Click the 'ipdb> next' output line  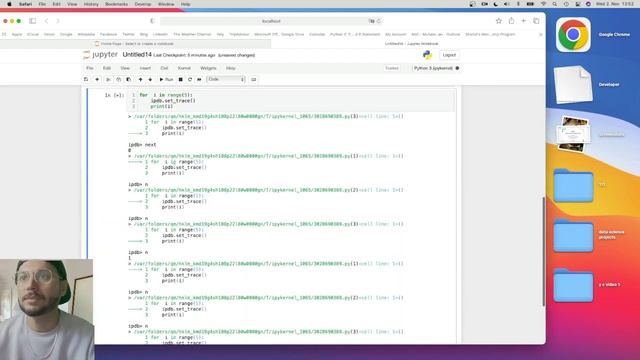(x=142, y=145)
